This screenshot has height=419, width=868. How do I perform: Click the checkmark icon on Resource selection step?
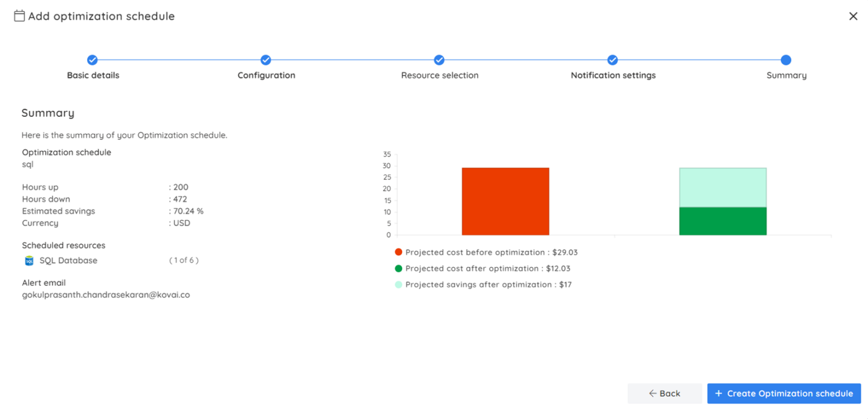click(439, 59)
